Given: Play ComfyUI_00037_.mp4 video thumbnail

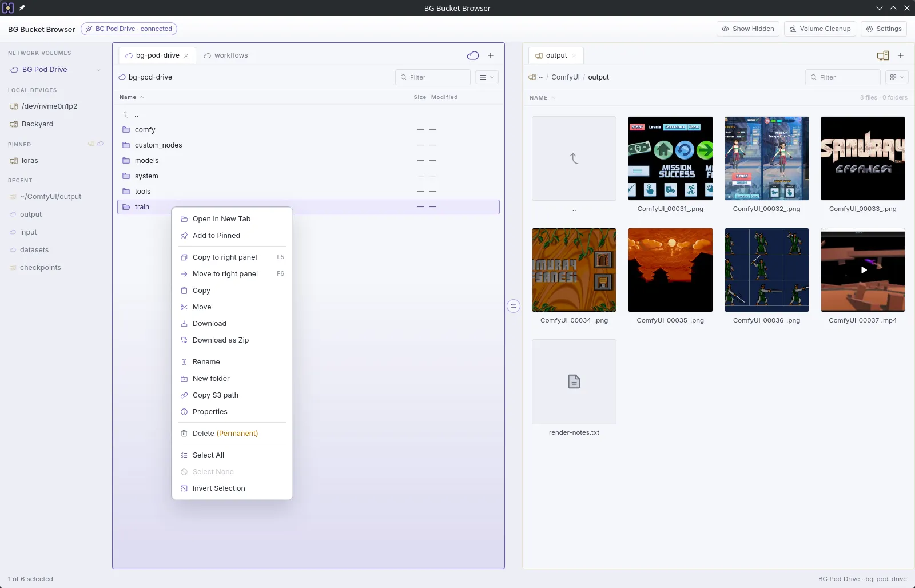Looking at the screenshot, I should click(x=863, y=270).
